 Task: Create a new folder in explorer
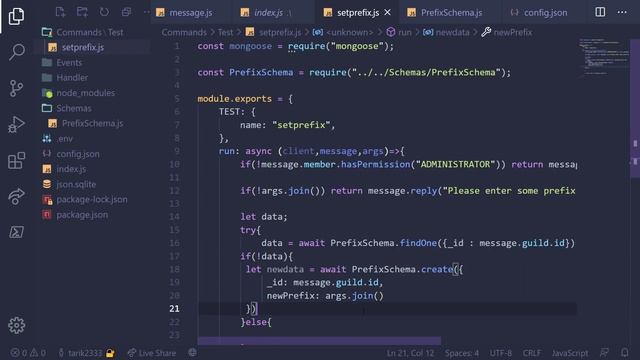82,12
